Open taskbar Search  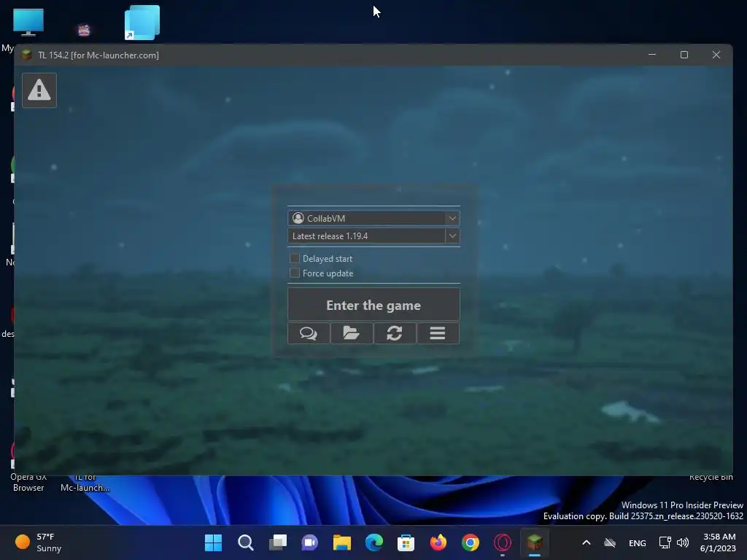(245, 542)
